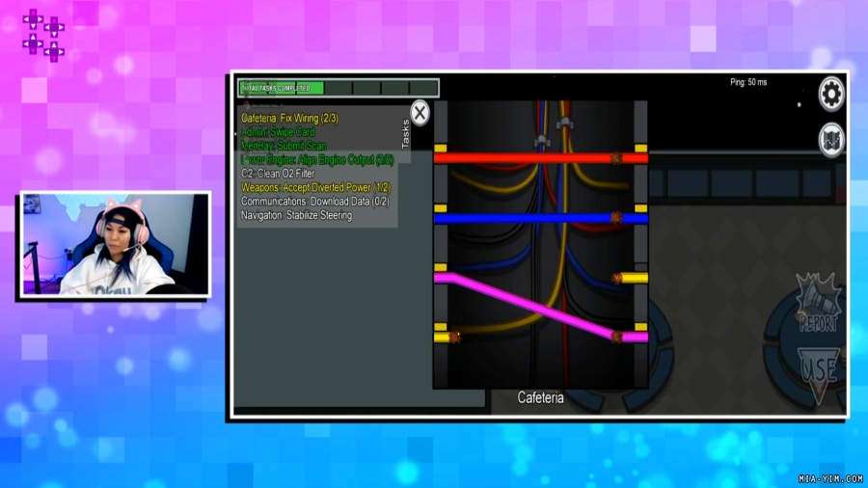Select Navigation: Stabilize Steering task
Image resolution: width=868 pixels, height=488 pixels.
point(296,215)
